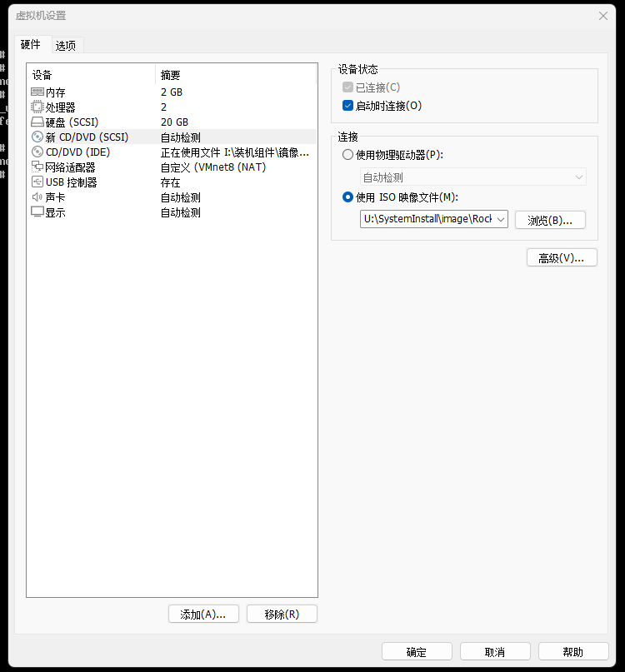
Task: Click the hard disk (硬盘 SCSI) icon
Action: point(37,122)
